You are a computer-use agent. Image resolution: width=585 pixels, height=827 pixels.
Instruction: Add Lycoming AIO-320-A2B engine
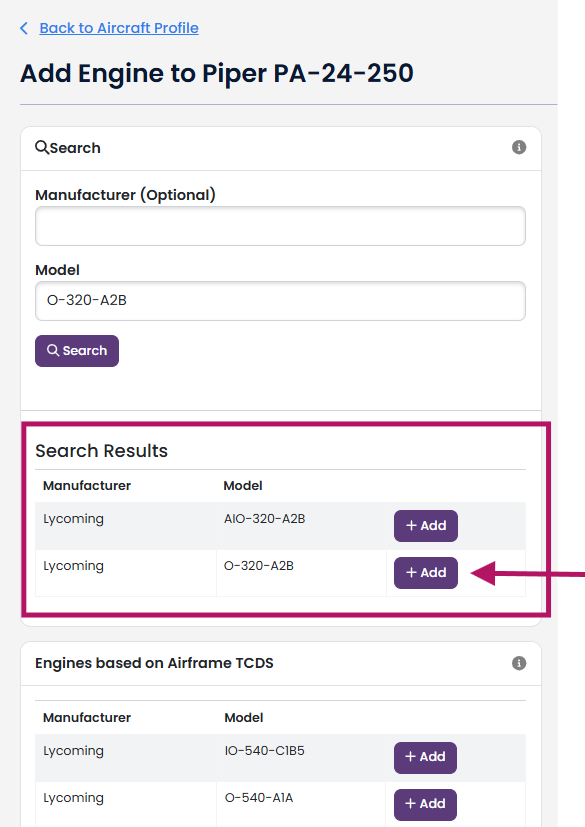click(426, 526)
